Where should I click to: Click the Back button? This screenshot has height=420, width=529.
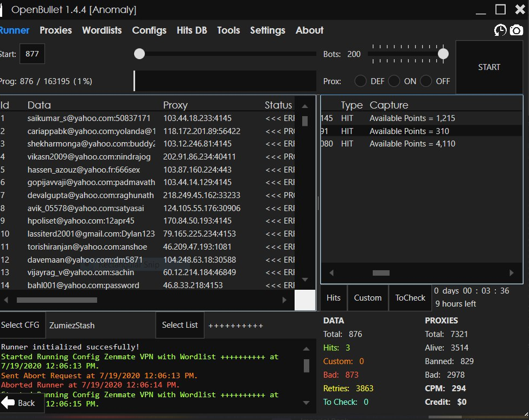(x=22, y=403)
